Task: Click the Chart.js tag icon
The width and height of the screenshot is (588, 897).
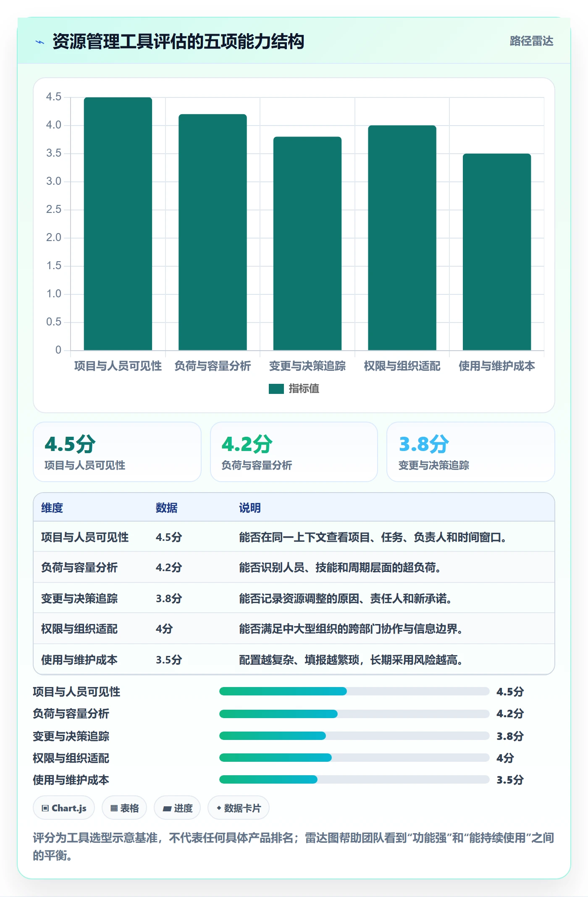Action: click(45, 808)
